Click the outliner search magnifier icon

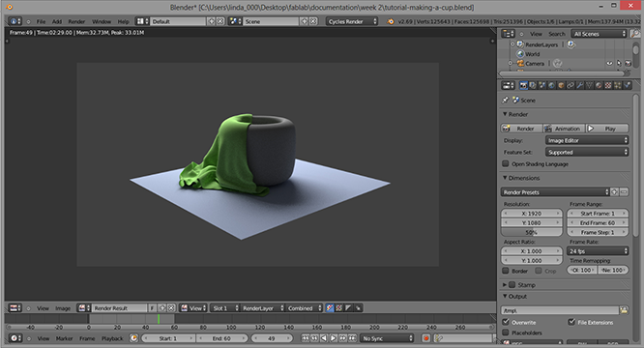pyautogui.click(x=635, y=34)
